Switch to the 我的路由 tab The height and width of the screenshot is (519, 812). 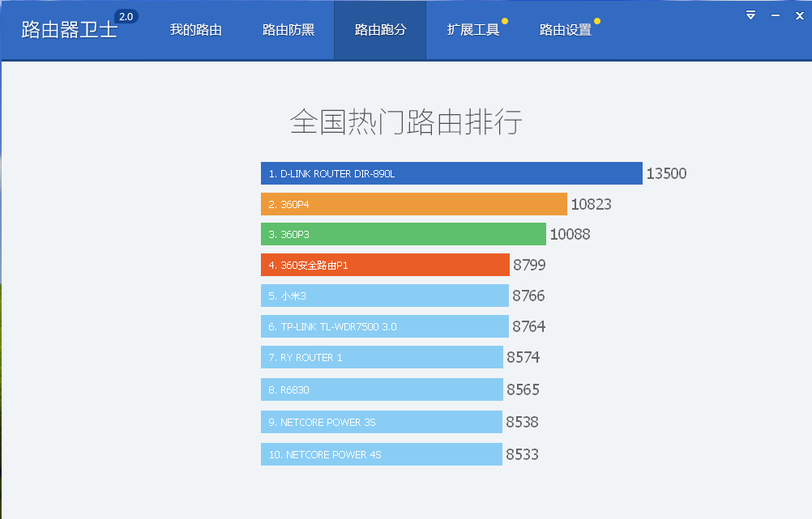click(x=195, y=29)
